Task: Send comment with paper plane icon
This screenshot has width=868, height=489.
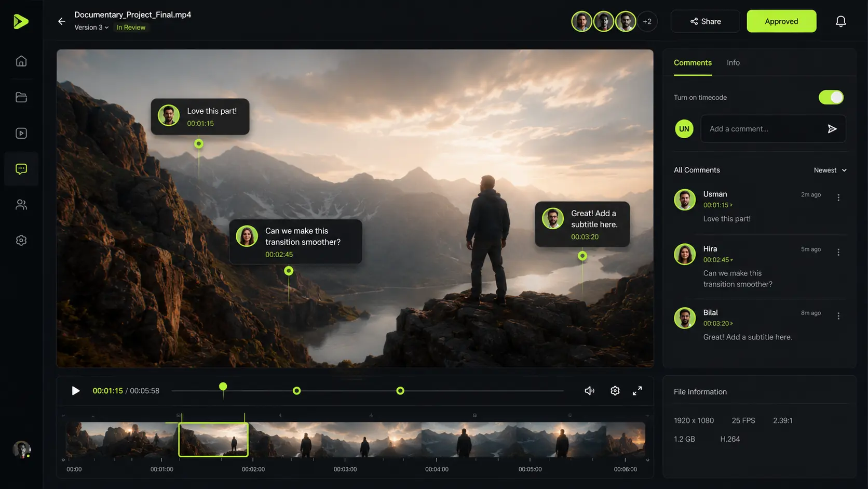Action: 832,129
